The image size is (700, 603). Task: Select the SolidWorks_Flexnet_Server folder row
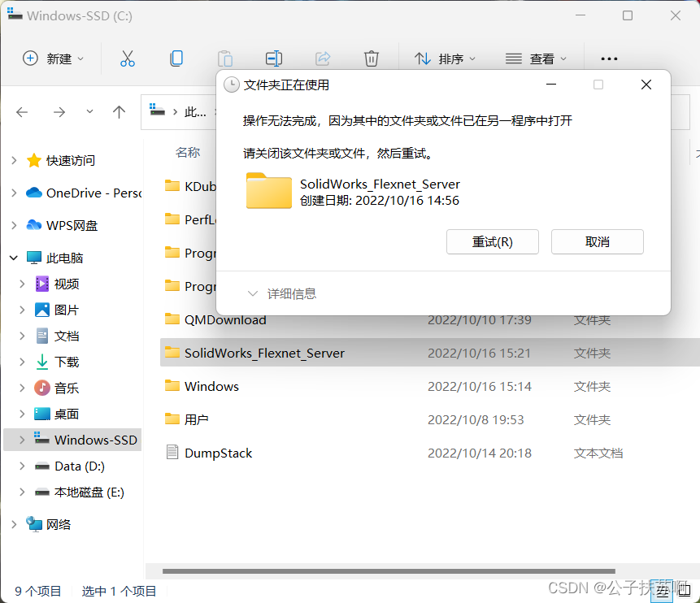[x=430, y=353]
